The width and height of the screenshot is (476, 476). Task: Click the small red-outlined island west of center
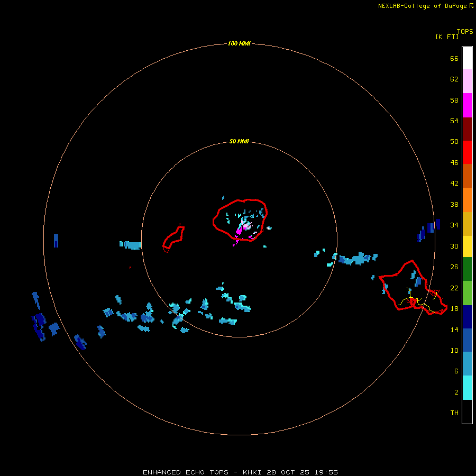[x=173, y=239]
